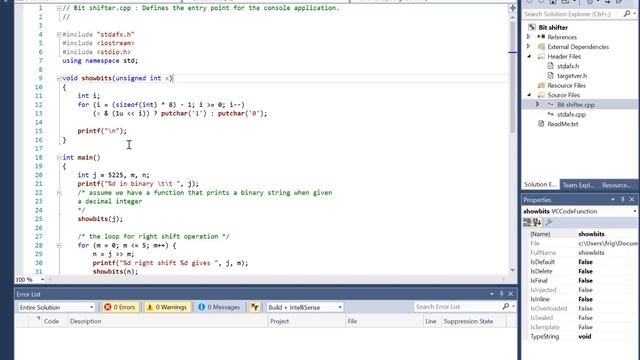Select the (Name) property row
The width and height of the screenshot is (640, 360).
pos(581,234)
